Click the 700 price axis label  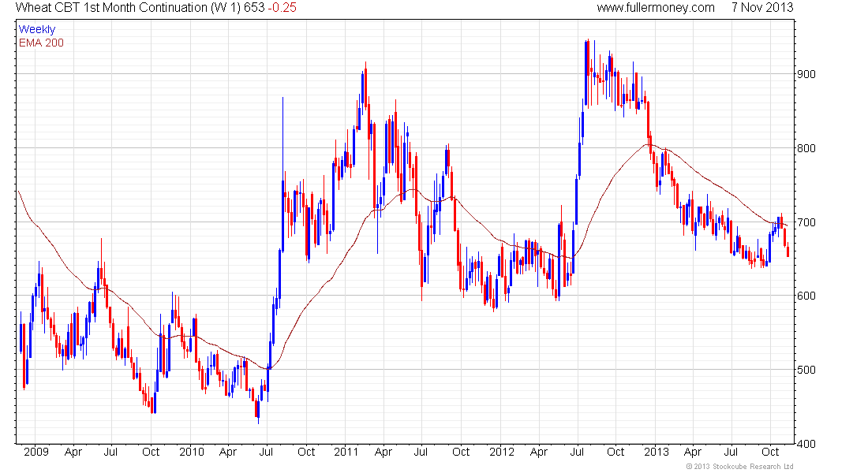point(806,222)
